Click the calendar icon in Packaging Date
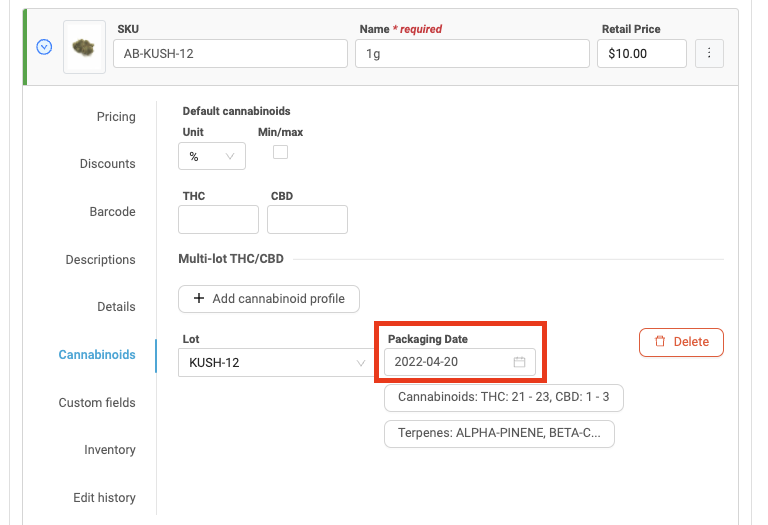Screen dimensions: 768x525 coord(519,362)
